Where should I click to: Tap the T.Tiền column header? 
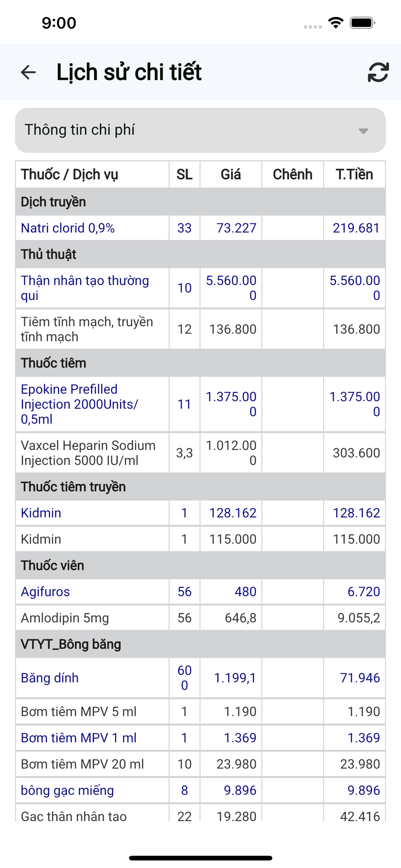(354, 174)
